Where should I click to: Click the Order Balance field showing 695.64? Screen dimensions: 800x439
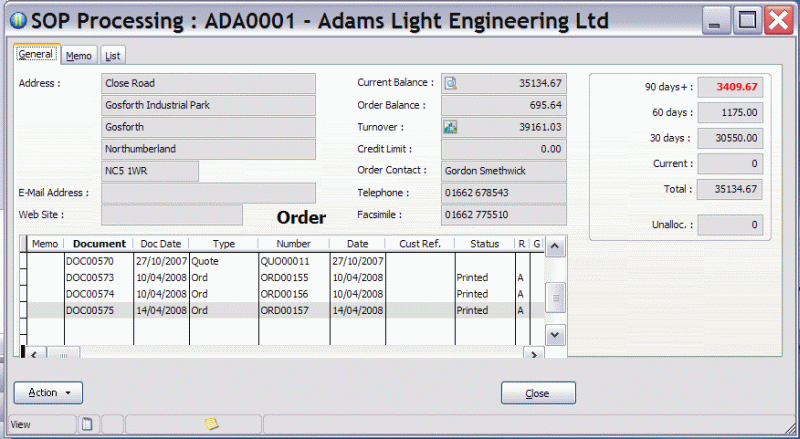pyautogui.click(x=504, y=105)
